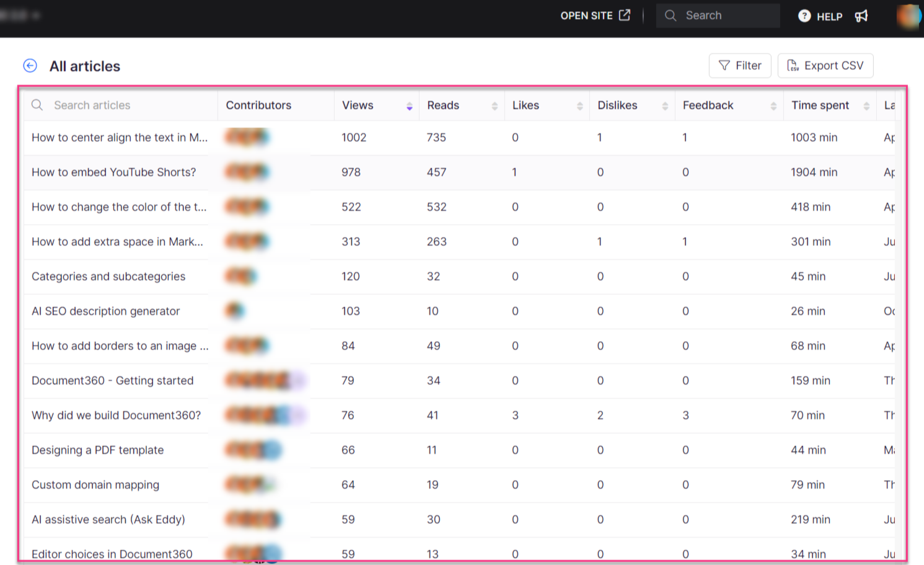Click the Feedback column header label

pyautogui.click(x=708, y=105)
